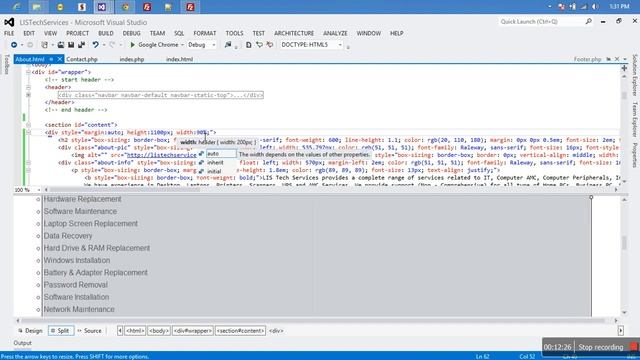Screen dimensions: 640x360
Task: Click the Save All toolbar icon
Action: click(81, 44)
